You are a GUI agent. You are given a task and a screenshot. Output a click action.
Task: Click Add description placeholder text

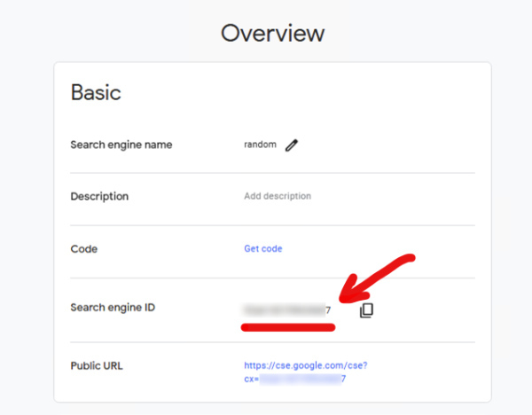pos(278,196)
